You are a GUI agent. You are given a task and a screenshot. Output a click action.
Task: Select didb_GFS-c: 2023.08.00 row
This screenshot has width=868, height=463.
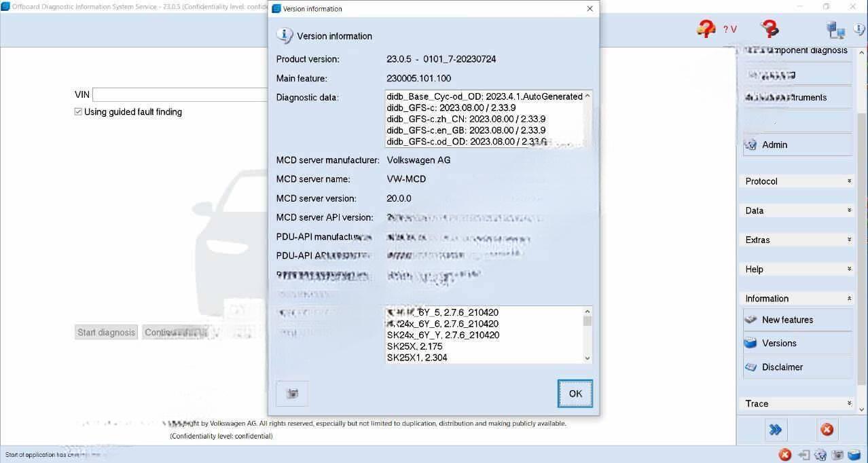click(484, 107)
